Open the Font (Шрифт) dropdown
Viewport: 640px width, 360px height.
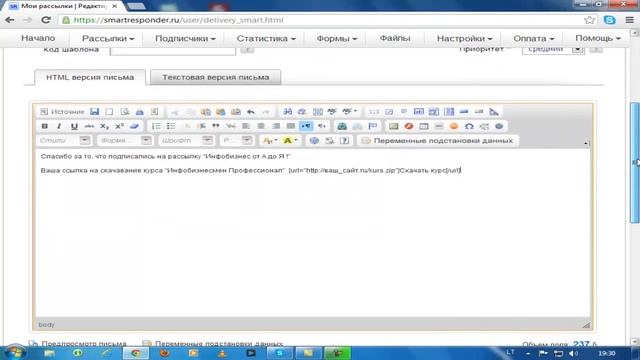tap(186, 140)
